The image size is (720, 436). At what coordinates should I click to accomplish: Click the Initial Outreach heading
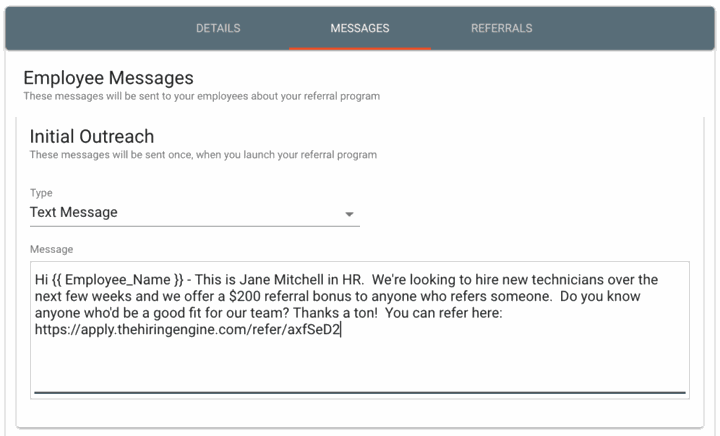tap(92, 136)
